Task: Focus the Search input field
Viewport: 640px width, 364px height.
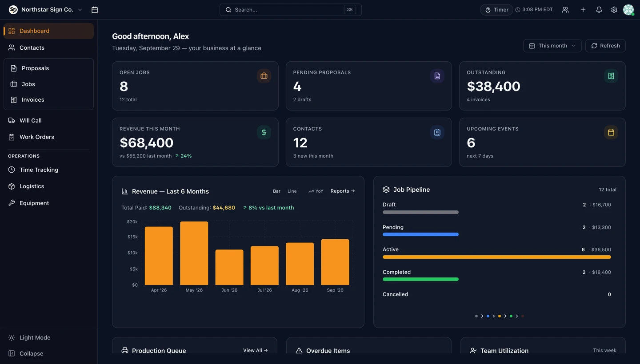Action: [291, 10]
